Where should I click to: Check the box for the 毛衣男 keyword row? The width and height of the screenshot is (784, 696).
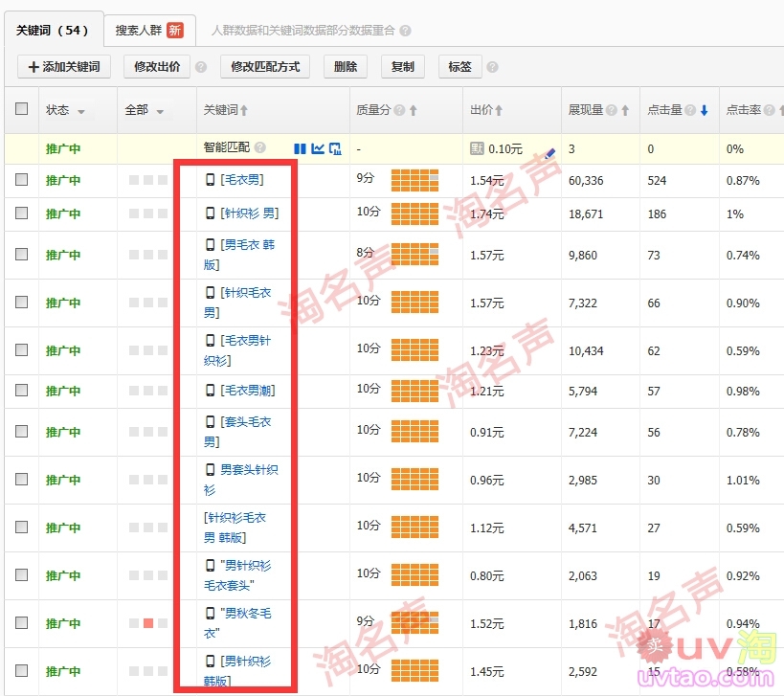[x=21, y=180]
